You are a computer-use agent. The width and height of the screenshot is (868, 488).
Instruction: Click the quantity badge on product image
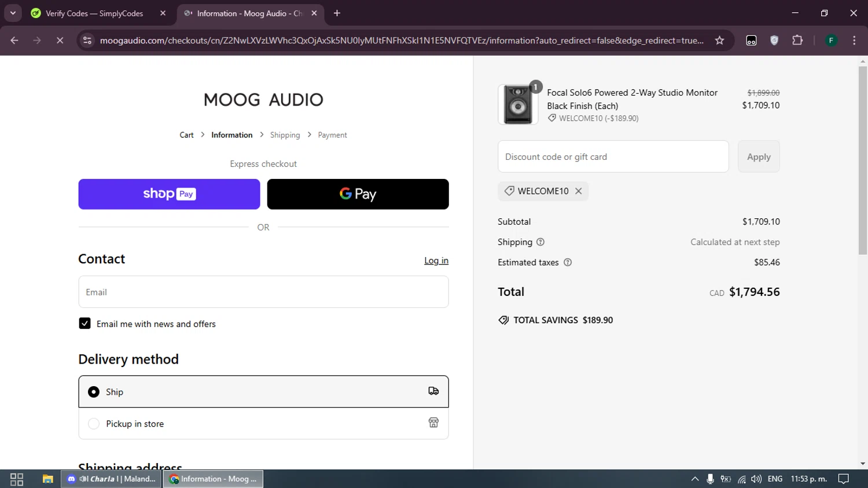(x=536, y=87)
